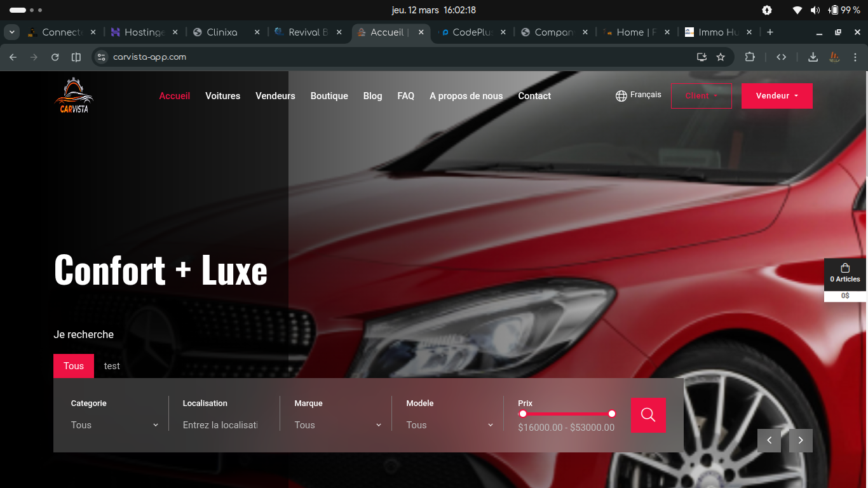
Task: Click the red search magnifier button
Action: [648, 415]
